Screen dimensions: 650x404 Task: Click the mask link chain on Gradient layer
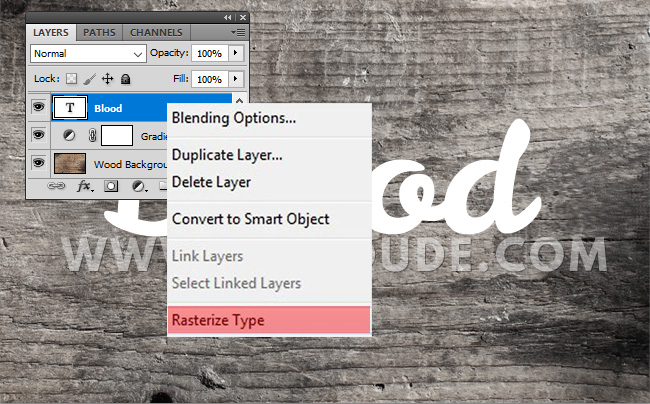(x=92, y=135)
